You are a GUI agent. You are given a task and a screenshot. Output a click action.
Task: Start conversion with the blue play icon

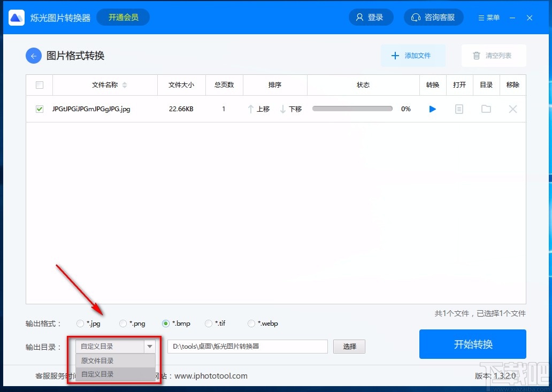click(433, 109)
